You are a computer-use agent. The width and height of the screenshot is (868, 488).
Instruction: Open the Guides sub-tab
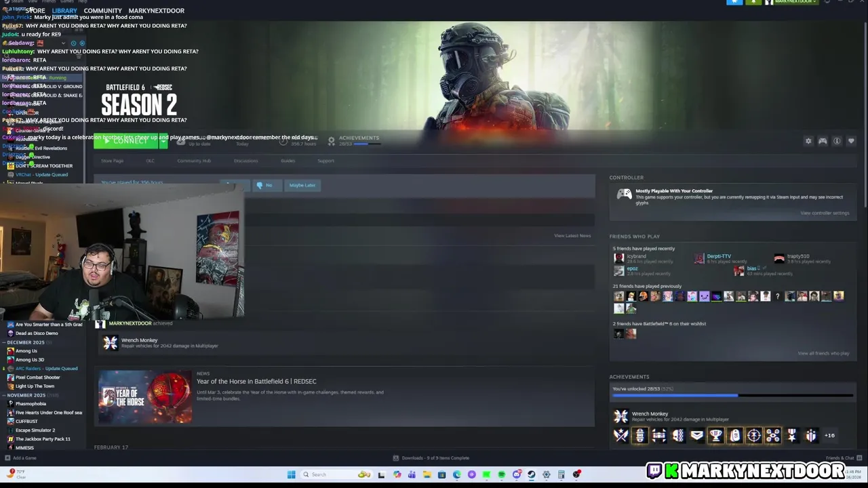(x=288, y=161)
